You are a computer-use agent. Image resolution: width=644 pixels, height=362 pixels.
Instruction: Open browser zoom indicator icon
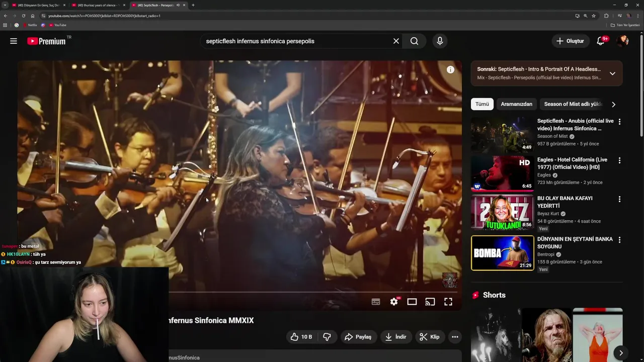point(585,16)
